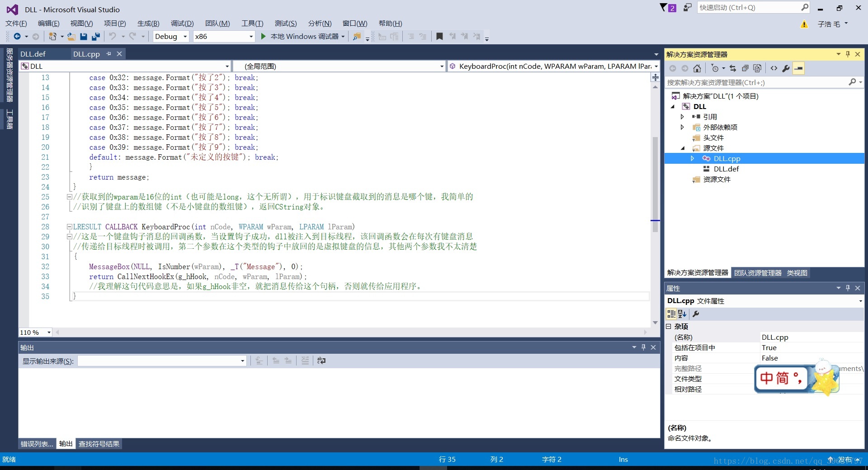Click the New Project toolbar icon
The image size is (868, 470).
click(53, 37)
